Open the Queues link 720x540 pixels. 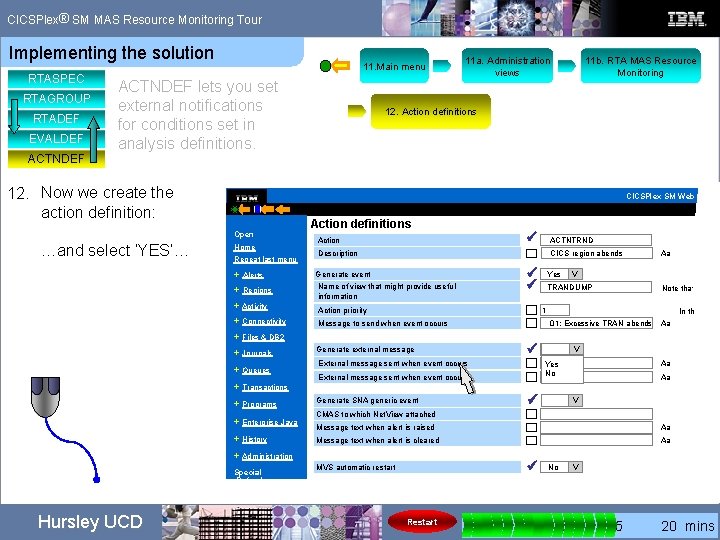pyautogui.click(x=256, y=370)
